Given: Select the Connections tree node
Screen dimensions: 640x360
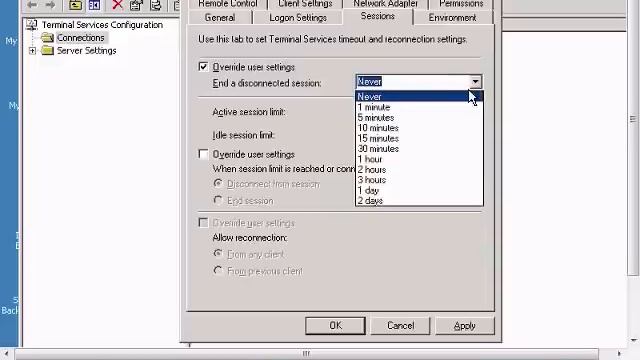Looking at the screenshot, I should click(x=80, y=38).
